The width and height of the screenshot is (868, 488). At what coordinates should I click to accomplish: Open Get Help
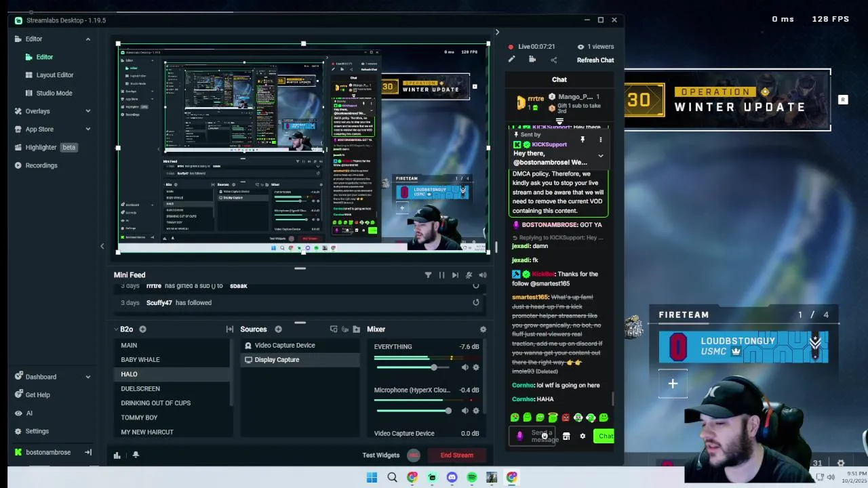tap(37, 394)
